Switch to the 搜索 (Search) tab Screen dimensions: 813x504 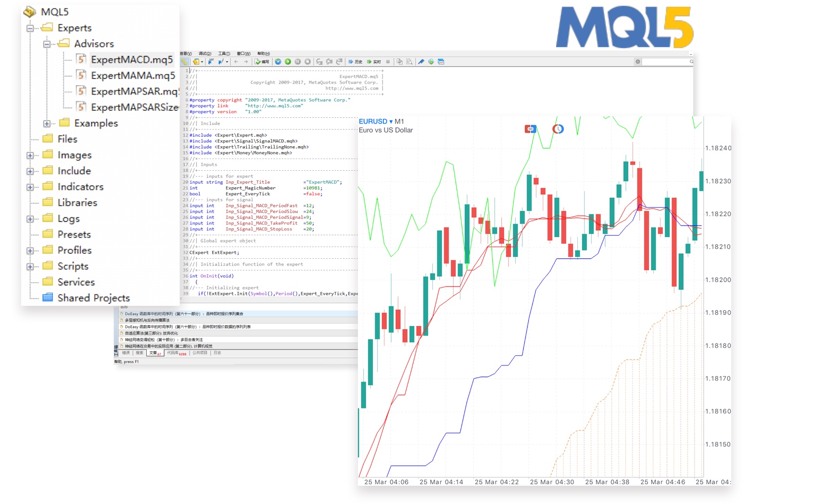point(140,353)
